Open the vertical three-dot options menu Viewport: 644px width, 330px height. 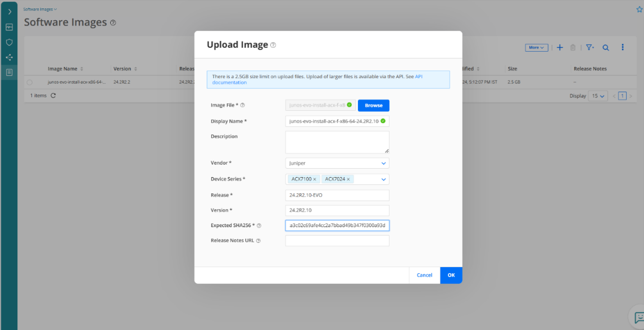(x=623, y=48)
